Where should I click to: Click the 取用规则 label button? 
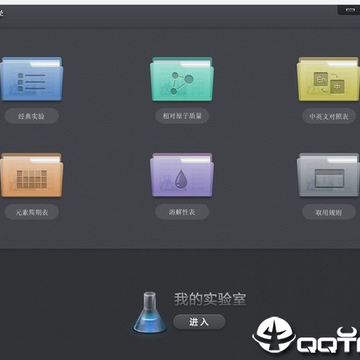point(329,212)
